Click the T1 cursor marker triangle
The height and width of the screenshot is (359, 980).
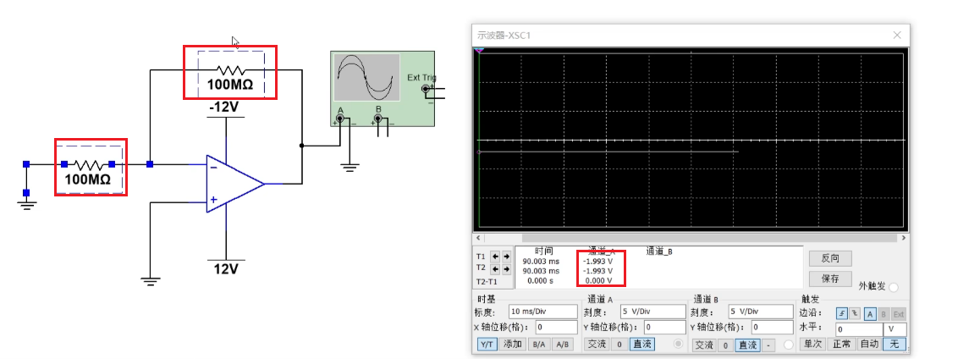click(479, 50)
